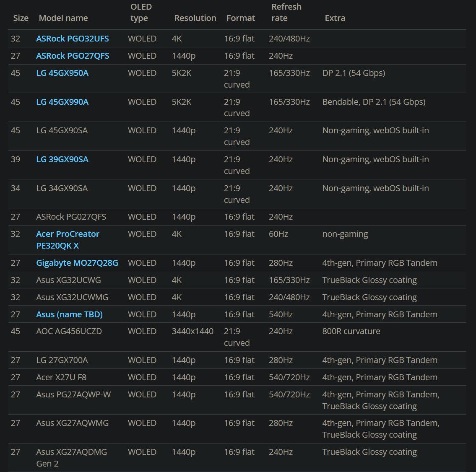Click the Resolution column header
Image resolution: width=476 pixels, height=472 pixels.
195,18
